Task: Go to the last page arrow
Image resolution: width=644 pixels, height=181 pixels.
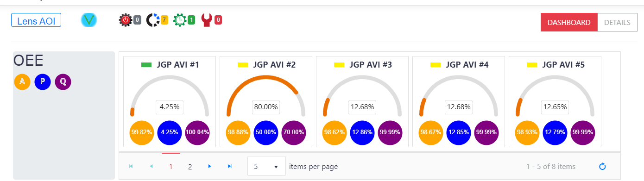Action: [x=229, y=166]
